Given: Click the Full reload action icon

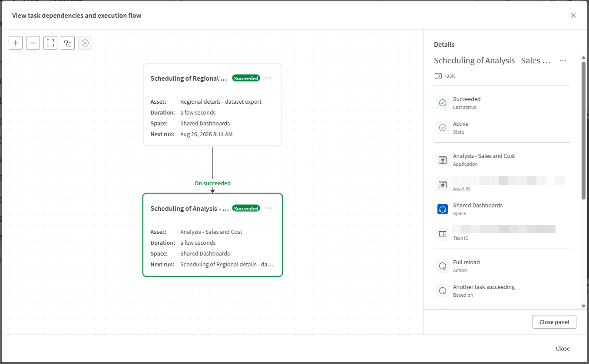Looking at the screenshot, I should (443, 266).
